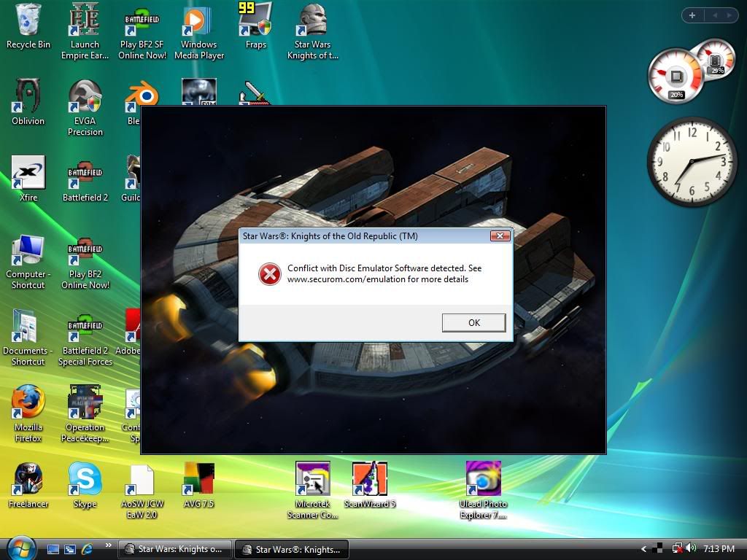Click the black checkered system tray icon
The width and height of the screenshot is (747, 560).
[x=657, y=548]
